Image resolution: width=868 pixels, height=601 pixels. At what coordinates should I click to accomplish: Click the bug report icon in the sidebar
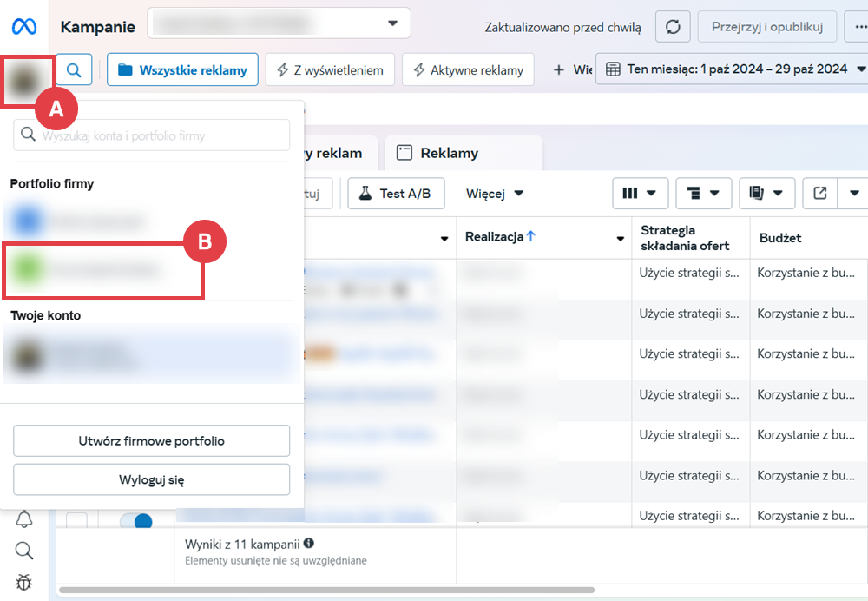tap(24, 581)
